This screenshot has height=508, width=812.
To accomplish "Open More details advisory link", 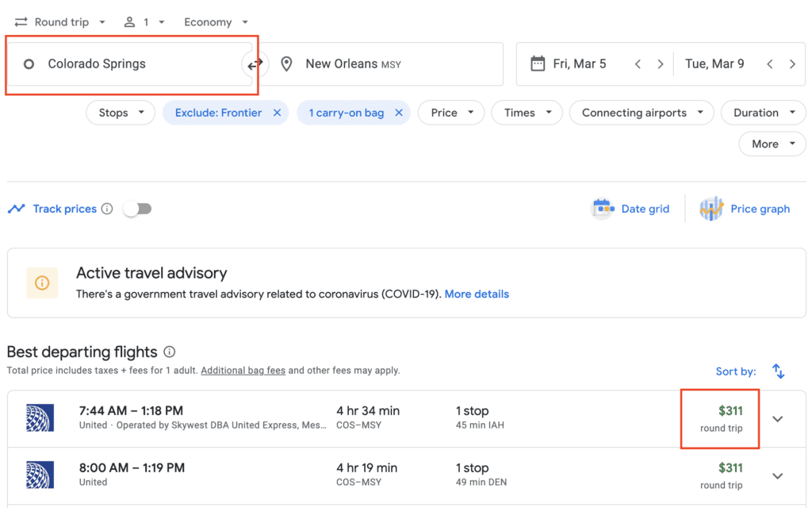I will (x=477, y=294).
